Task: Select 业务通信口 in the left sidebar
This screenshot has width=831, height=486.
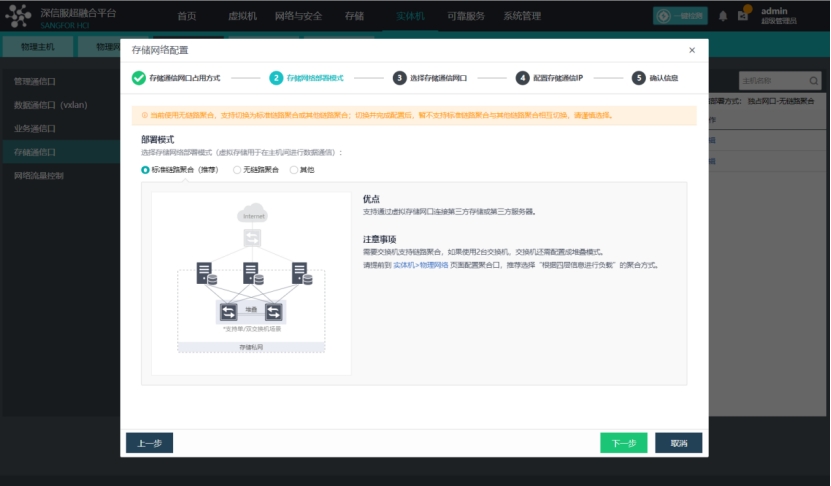Action: coord(61,128)
